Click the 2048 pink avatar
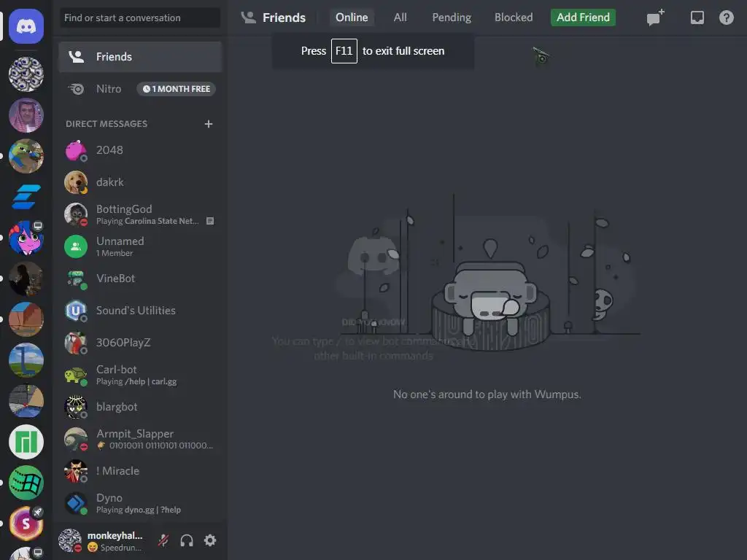 [x=76, y=150]
